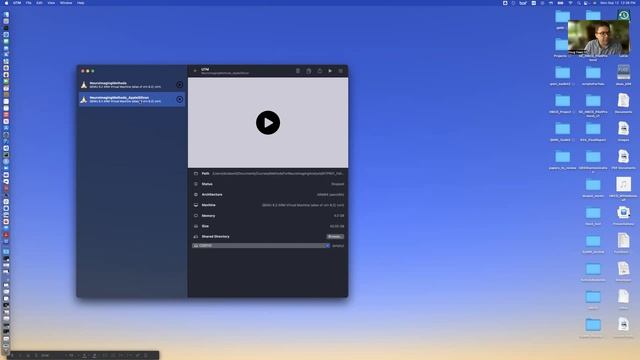Click the Status row icon

[x=196, y=184]
